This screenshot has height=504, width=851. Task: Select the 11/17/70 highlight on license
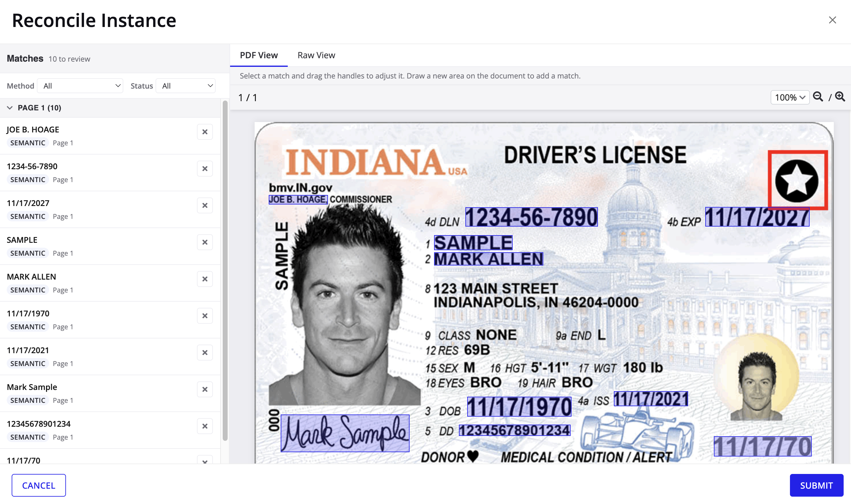tap(762, 446)
